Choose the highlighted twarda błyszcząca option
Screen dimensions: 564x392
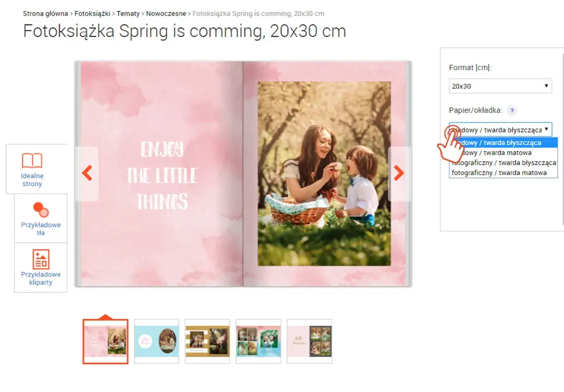(503, 143)
